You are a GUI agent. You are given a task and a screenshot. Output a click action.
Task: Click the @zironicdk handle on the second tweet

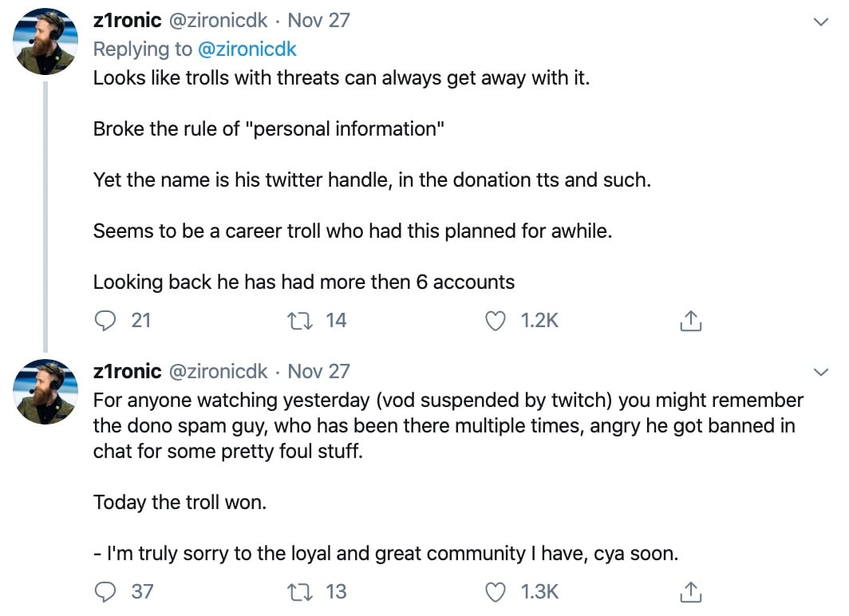[218, 371]
